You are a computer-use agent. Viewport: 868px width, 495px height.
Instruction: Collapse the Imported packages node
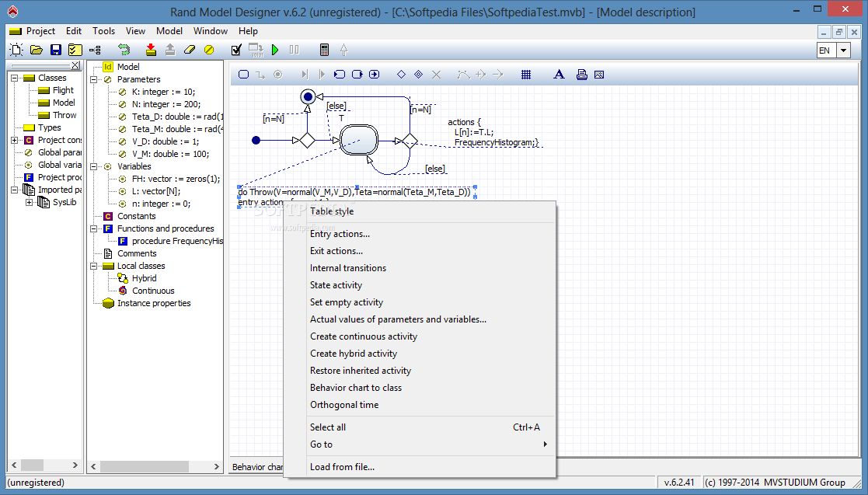(15, 190)
